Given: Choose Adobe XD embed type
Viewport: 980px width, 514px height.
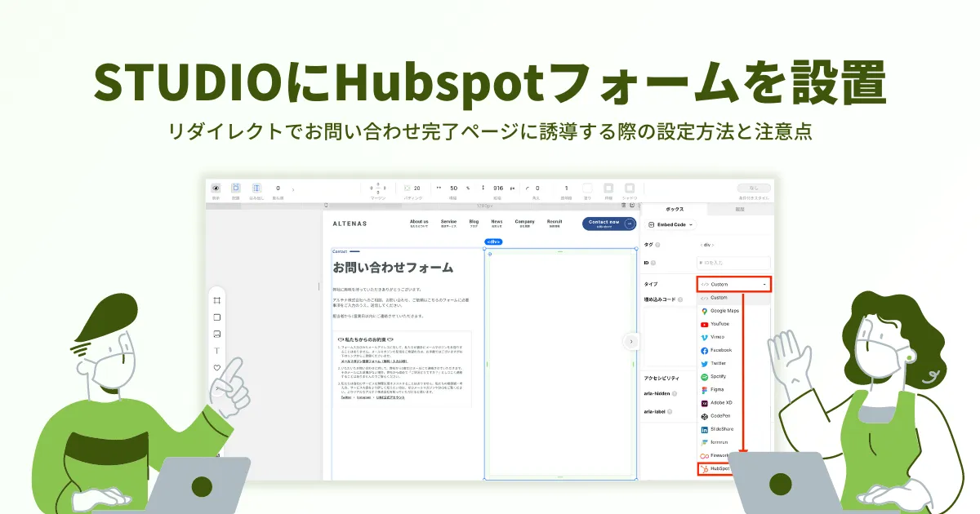Looking at the screenshot, I should coord(733,403).
